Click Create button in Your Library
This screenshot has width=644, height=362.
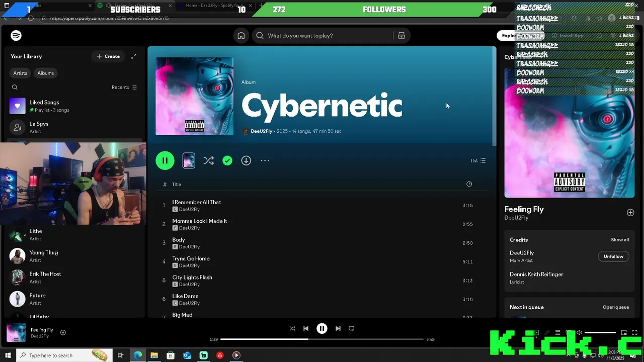[x=108, y=56]
